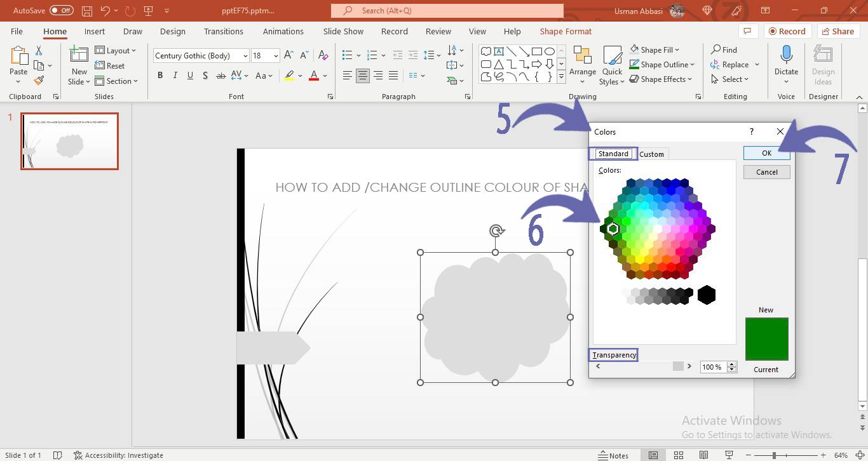Toggle the Notes pane

pos(613,455)
